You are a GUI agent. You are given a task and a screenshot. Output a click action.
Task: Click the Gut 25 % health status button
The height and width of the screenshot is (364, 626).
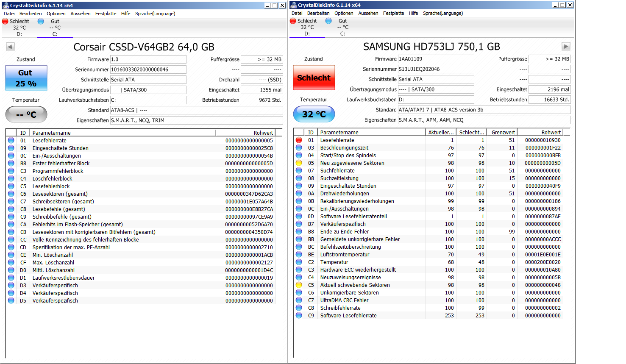pyautogui.click(x=26, y=78)
